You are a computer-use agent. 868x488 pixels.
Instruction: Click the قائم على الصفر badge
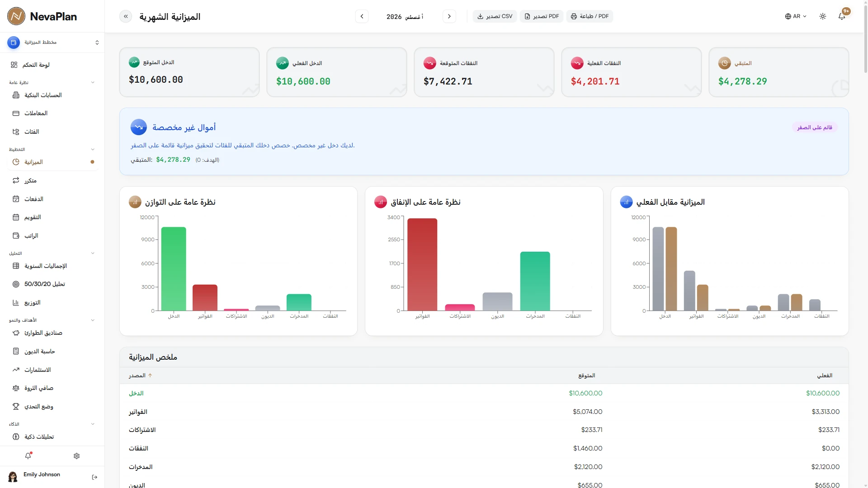point(815,127)
